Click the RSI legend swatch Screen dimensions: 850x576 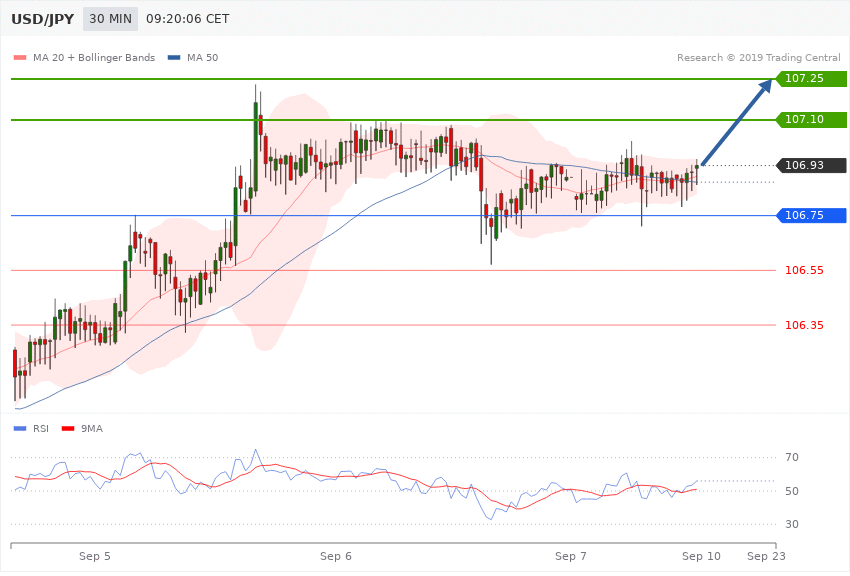20,429
